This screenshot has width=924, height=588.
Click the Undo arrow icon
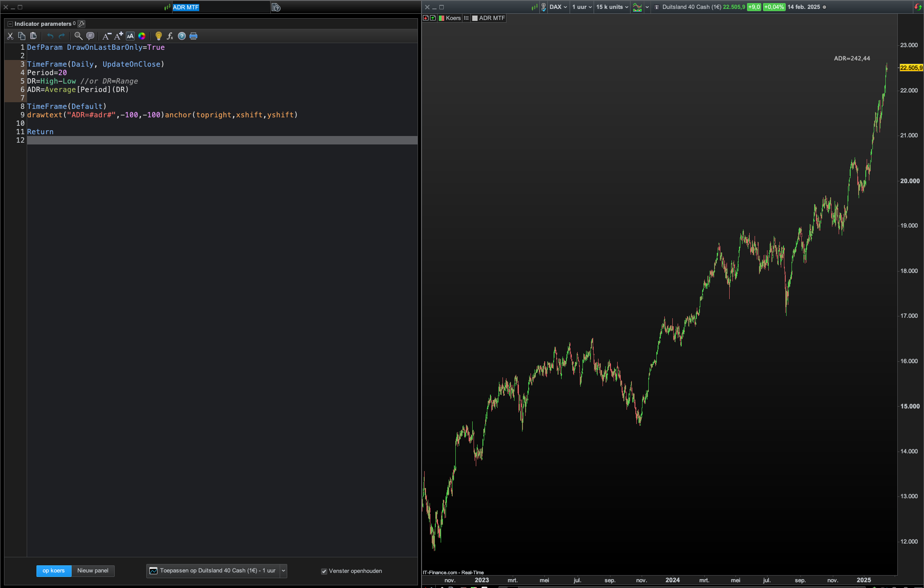[50, 36]
